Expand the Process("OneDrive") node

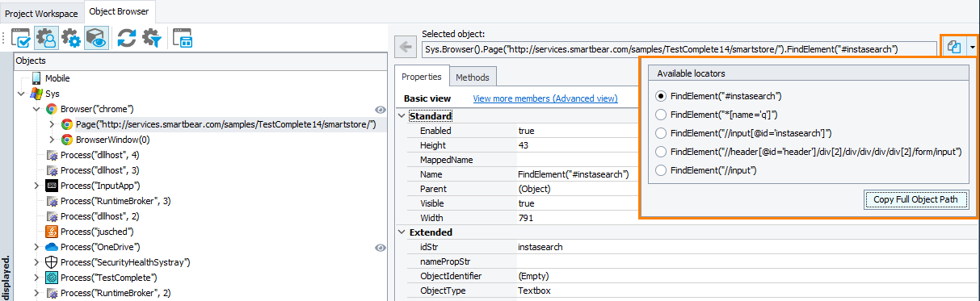pos(36,247)
